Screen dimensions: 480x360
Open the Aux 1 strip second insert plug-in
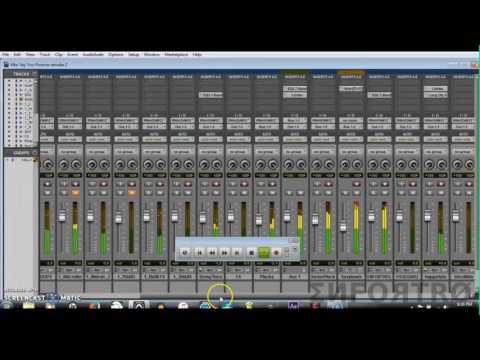(295, 95)
